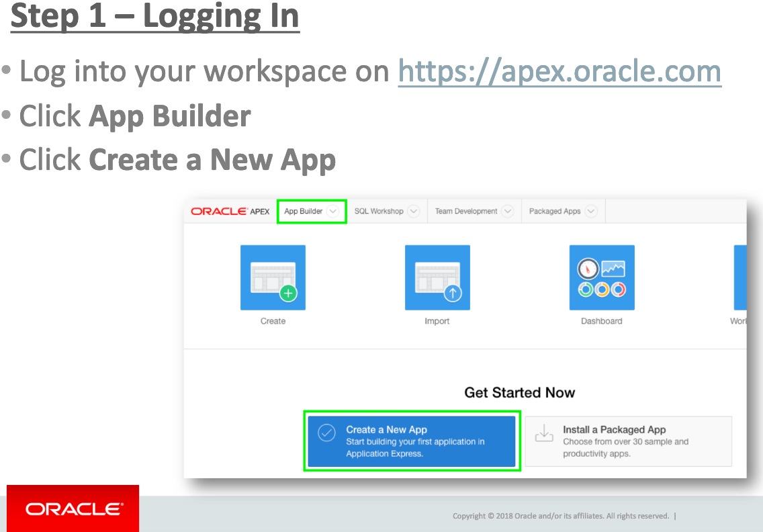The height and width of the screenshot is (532, 763).
Task: Open the SQL Workshop dropdown chevron
Action: point(414,211)
